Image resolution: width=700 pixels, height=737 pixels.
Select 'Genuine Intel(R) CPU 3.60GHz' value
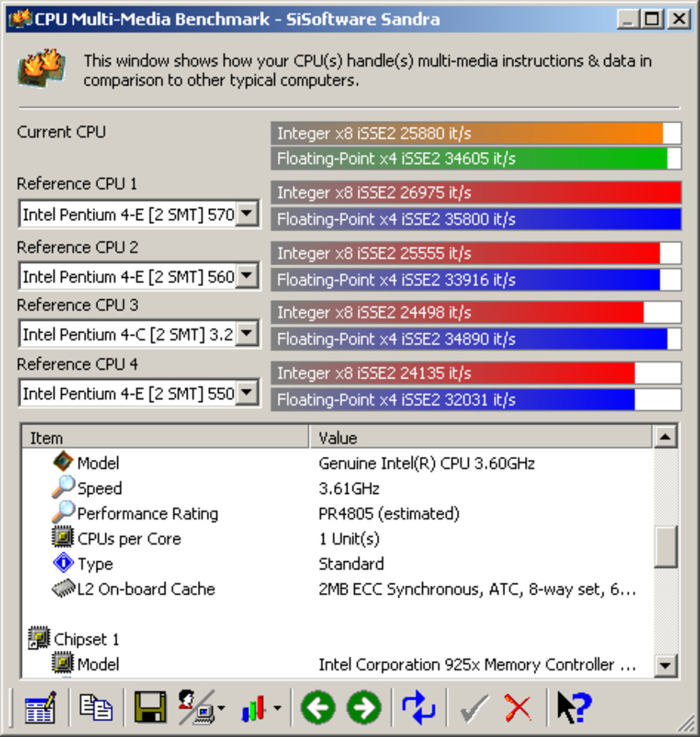pos(427,464)
